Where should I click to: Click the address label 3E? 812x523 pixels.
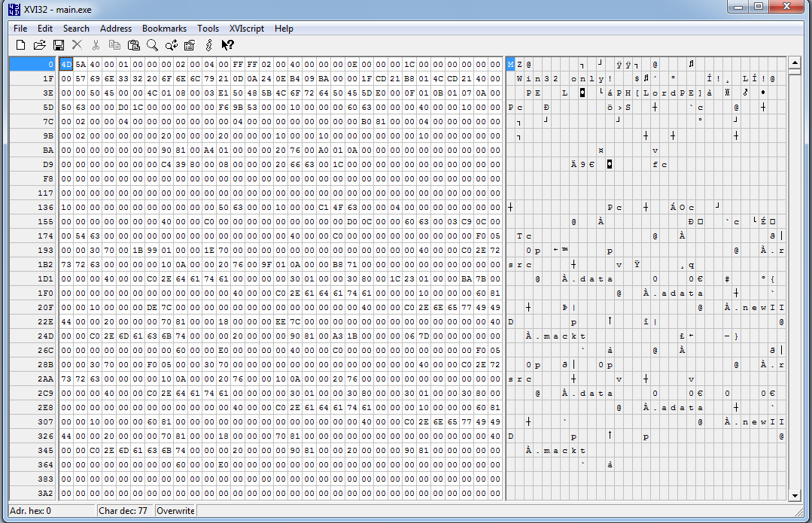[x=47, y=93]
